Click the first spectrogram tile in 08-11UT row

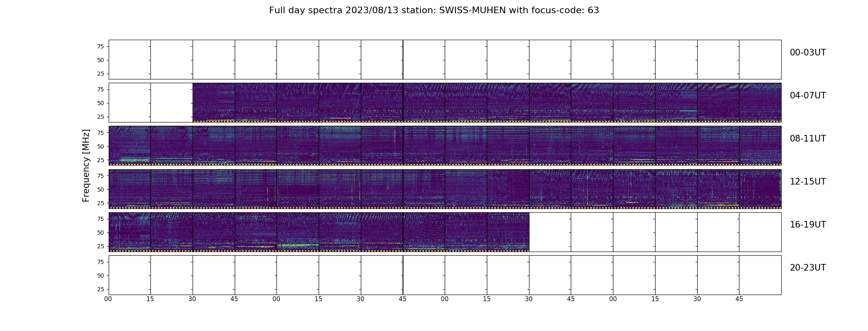(130, 146)
